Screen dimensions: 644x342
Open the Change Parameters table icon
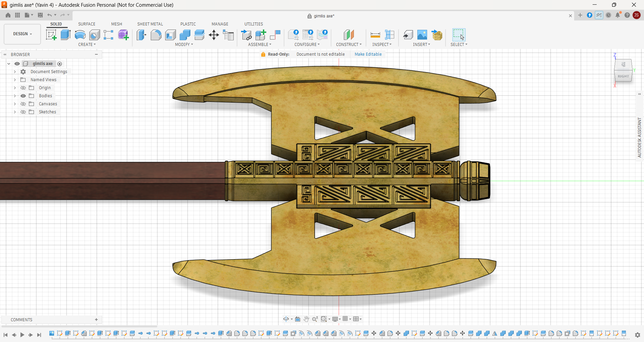click(228, 35)
